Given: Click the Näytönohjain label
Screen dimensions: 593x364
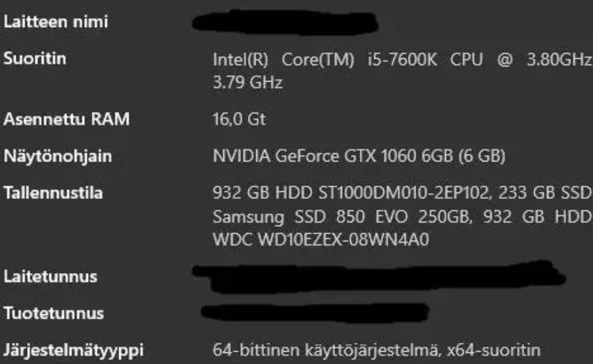Looking at the screenshot, I should point(58,157).
